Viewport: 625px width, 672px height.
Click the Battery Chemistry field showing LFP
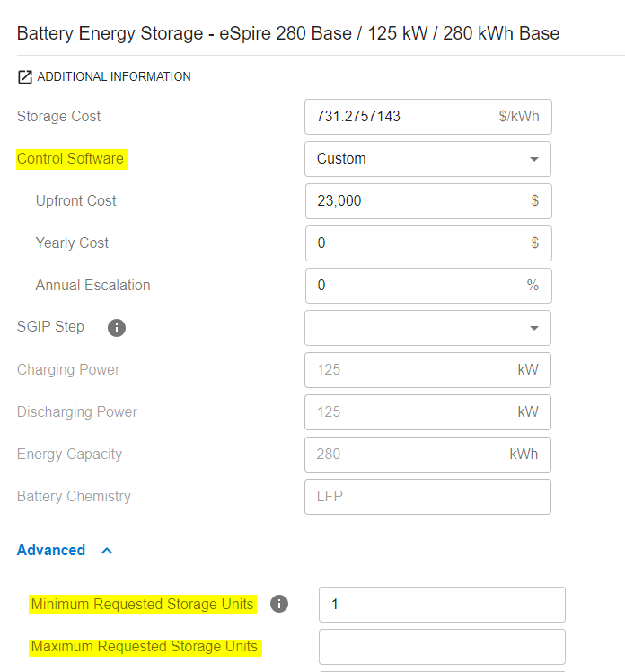pos(427,497)
